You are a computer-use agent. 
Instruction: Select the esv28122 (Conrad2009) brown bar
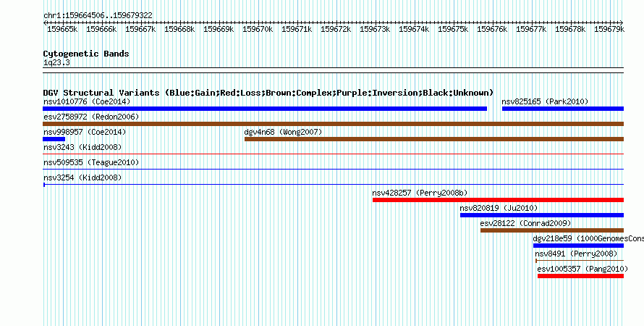click(552, 230)
